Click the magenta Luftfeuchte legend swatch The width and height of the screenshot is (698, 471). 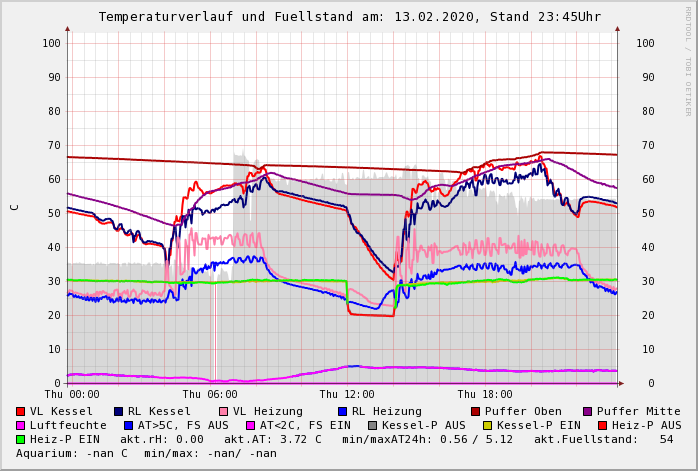[21, 425]
